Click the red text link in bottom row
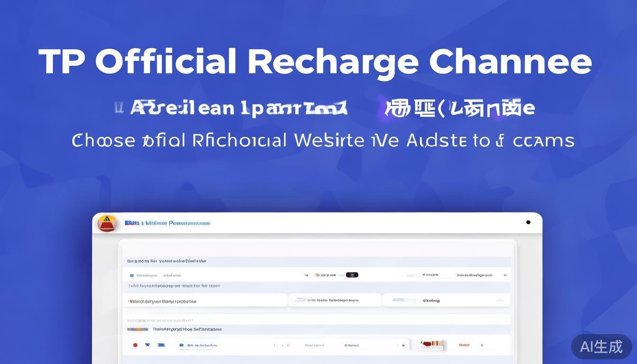The image size is (637, 364). [x=464, y=345]
